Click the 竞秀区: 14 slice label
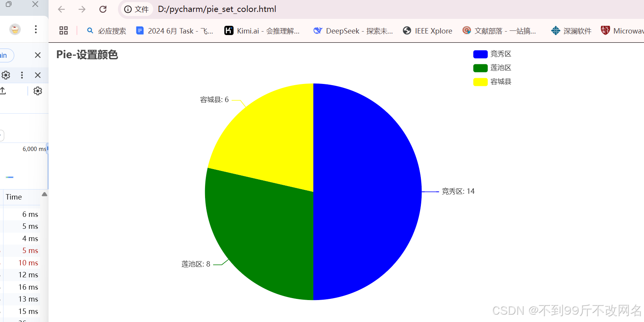The image size is (644, 322). click(x=458, y=191)
